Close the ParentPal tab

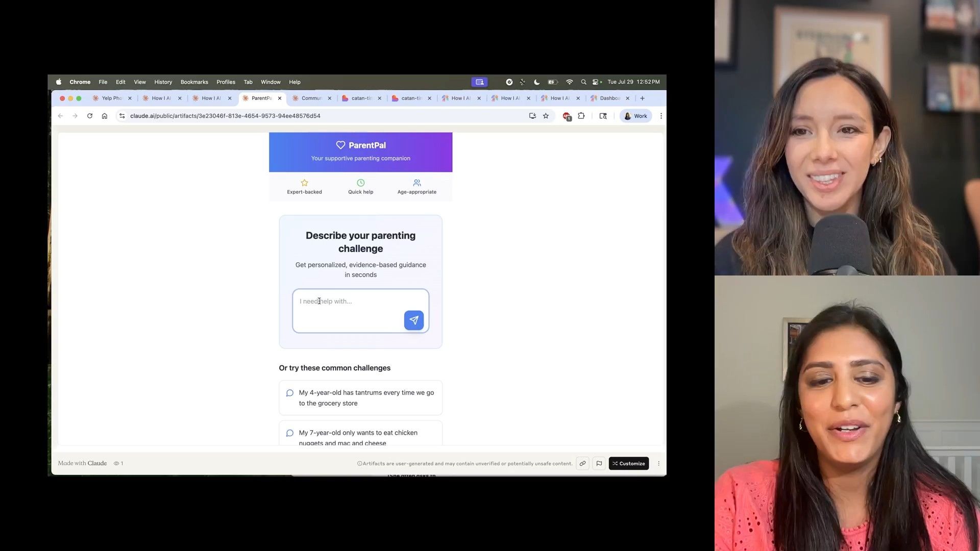pos(280,98)
